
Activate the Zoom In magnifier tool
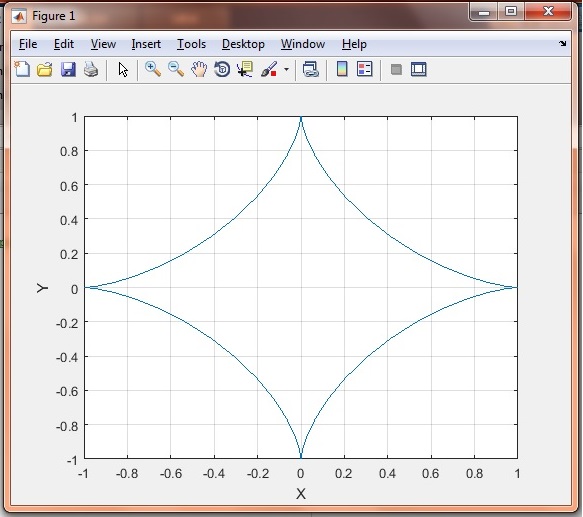(x=153, y=70)
